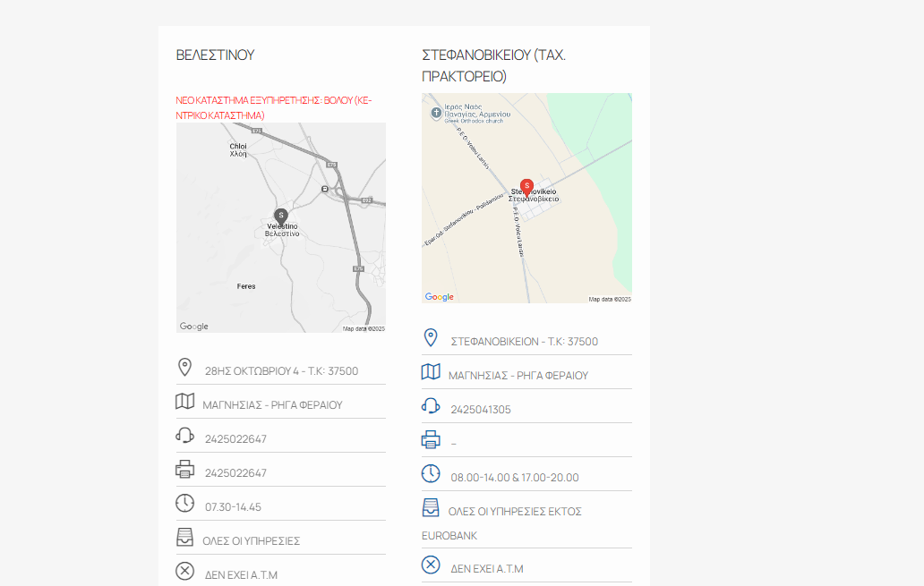Open the red ΝΕΟ ΚΑΤΑΣΤΗΜΑ ΕΞΥΠΗΡΕΤΗΣΗΣ link
Image resolution: width=924 pixels, height=586 pixels.
point(273,107)
